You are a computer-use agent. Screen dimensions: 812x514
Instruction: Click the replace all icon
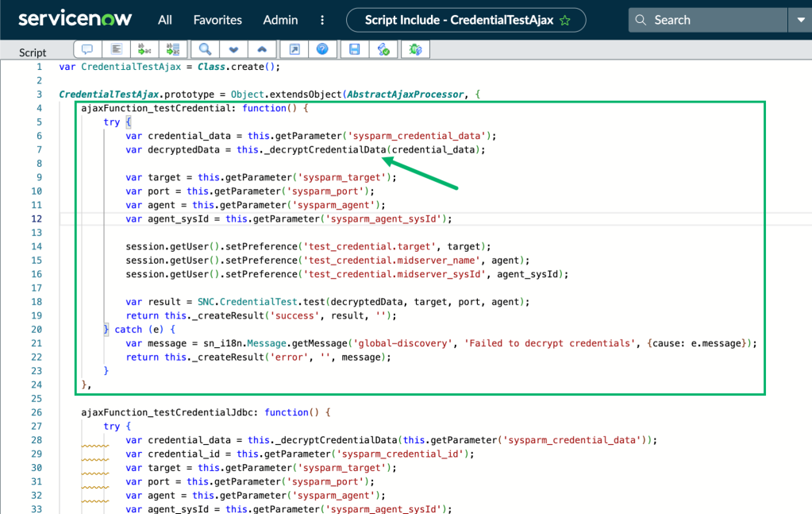[173, 49]
